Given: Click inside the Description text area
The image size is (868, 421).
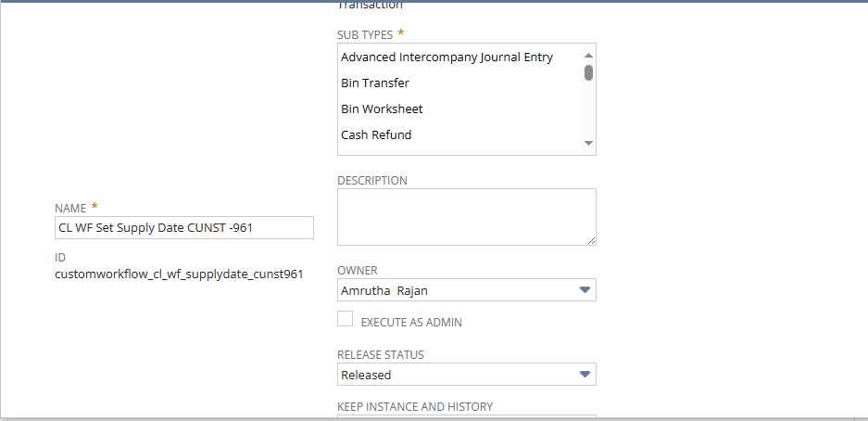Looking at the screenshot, I should click(466, 217).
